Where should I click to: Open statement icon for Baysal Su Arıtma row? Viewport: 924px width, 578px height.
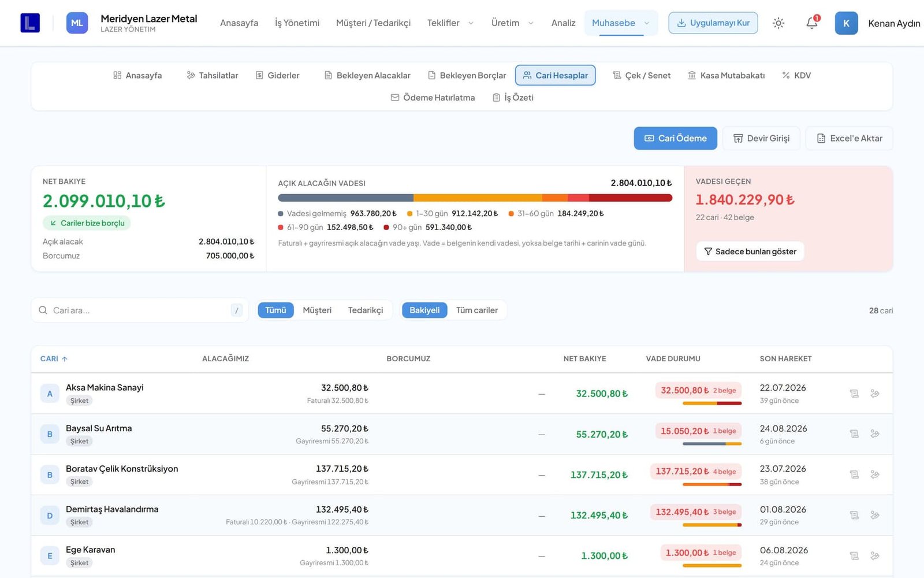[854, 434]
